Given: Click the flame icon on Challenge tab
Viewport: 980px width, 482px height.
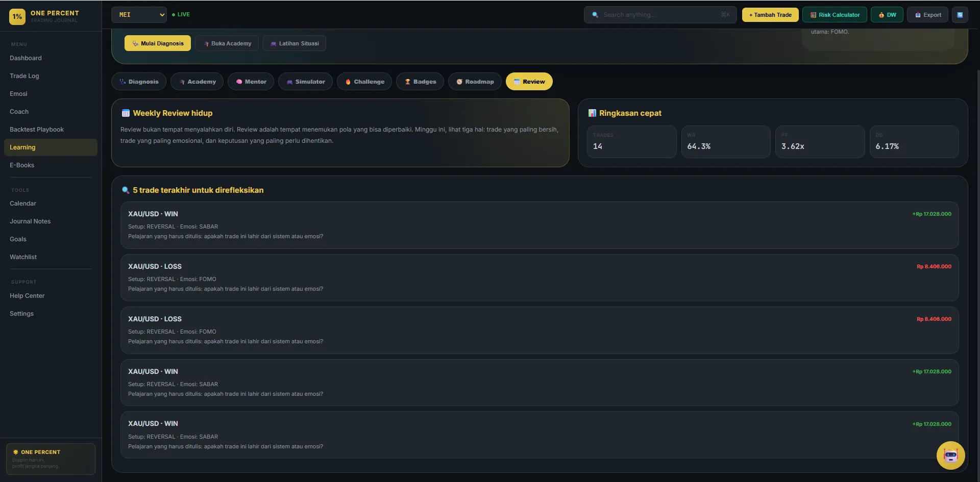Looking at the screenshot, I should click(x=348, y=82).
